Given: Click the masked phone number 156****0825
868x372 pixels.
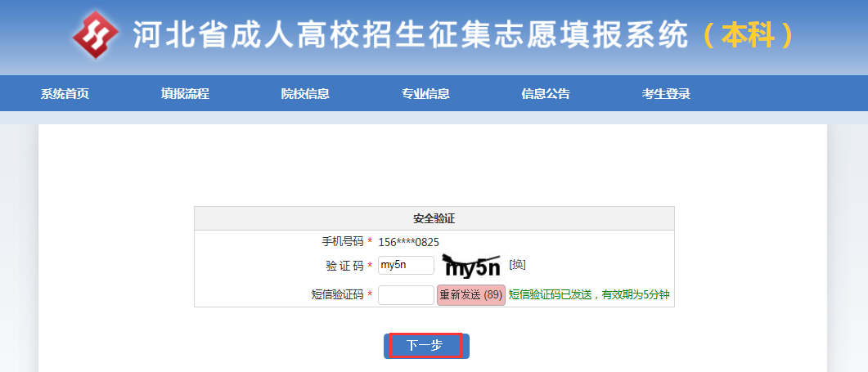Looking at the screenshot, I should point(408,242).
